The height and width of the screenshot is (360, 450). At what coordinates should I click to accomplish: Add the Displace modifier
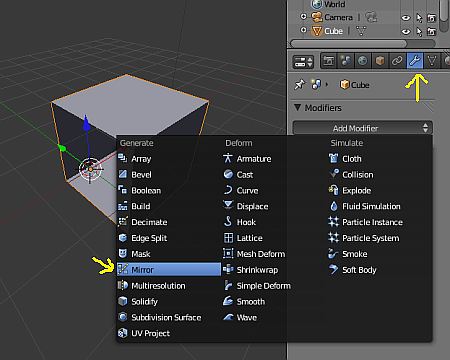point(273,206)
